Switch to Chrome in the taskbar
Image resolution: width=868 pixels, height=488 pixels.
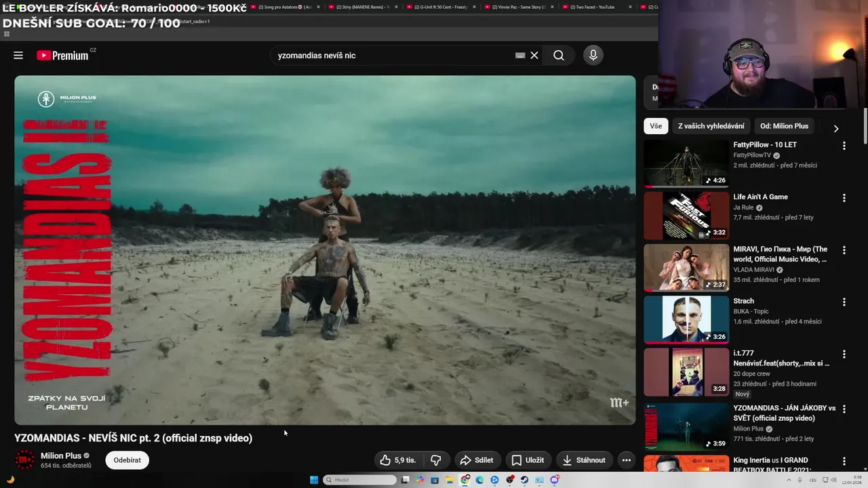coord(465,480)
